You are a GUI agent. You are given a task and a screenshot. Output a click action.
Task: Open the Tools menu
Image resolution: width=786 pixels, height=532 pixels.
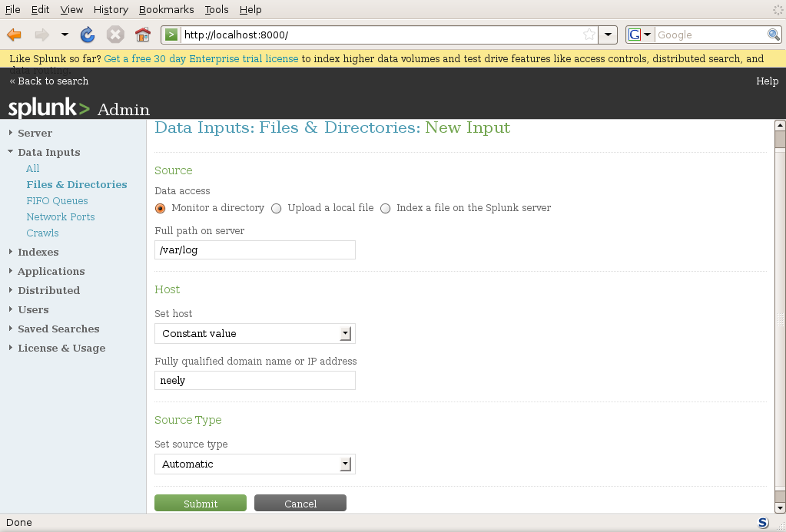217,9
